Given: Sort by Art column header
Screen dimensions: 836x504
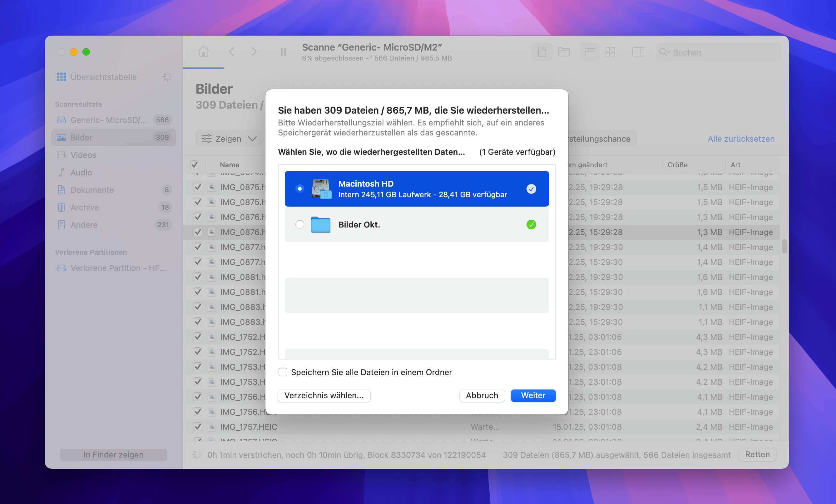Looking at the screenshot, I should pyautogui.click(x=735, y=165).
